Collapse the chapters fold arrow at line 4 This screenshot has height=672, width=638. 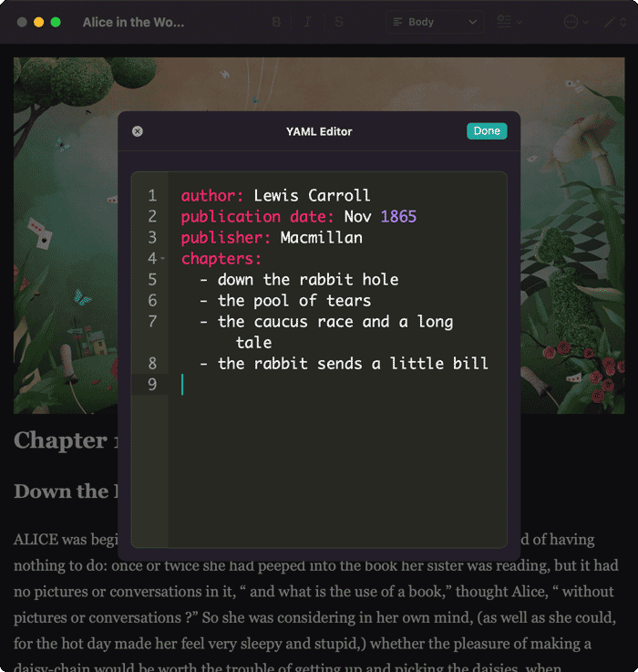click(163, 258)
